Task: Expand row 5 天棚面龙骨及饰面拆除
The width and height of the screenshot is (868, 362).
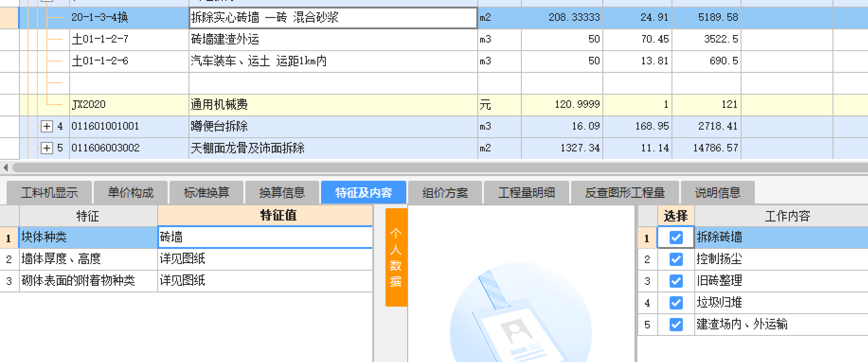Action: pos(46,148)
